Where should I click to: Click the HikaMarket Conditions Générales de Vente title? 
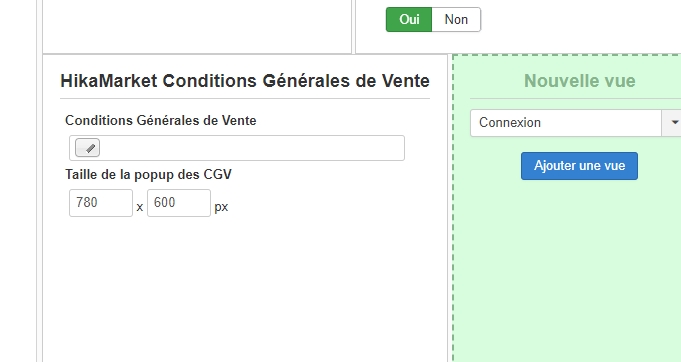pos(245,81)
